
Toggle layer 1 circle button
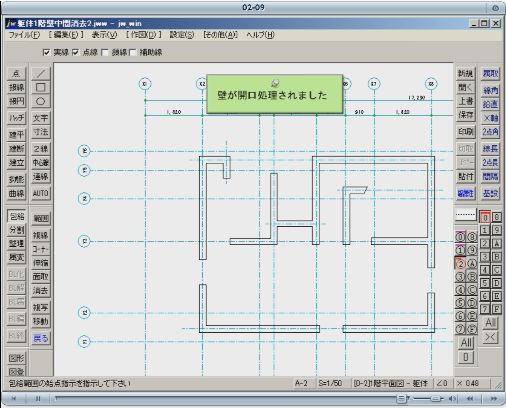click(x=460, y=250)
